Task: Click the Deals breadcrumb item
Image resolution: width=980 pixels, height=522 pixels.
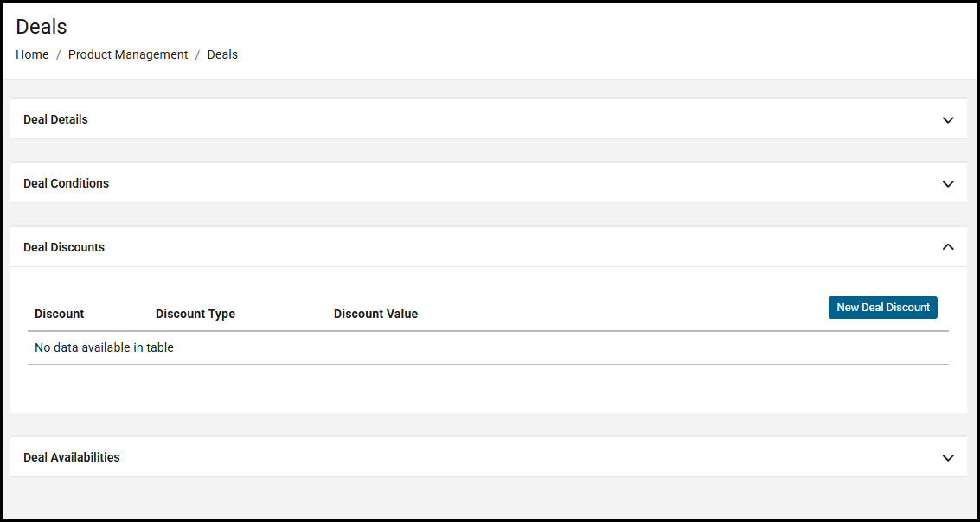Action: tap(222, 54)
